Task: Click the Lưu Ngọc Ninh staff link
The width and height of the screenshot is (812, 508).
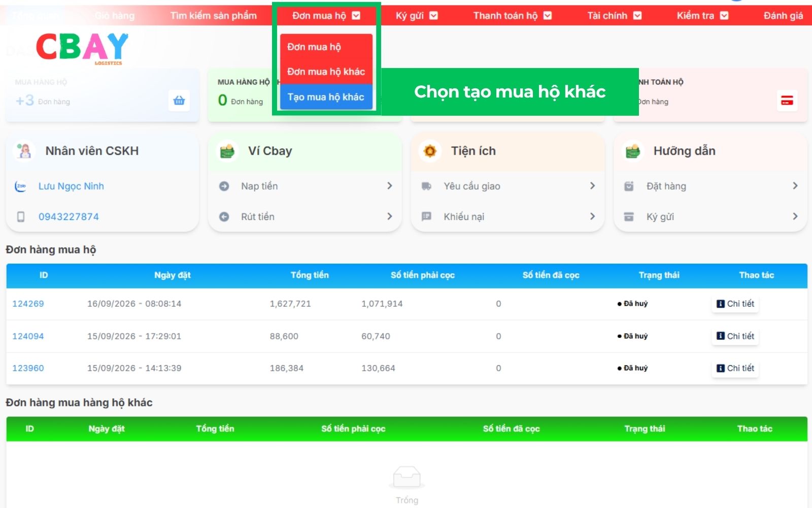Action: coord(71,186)
